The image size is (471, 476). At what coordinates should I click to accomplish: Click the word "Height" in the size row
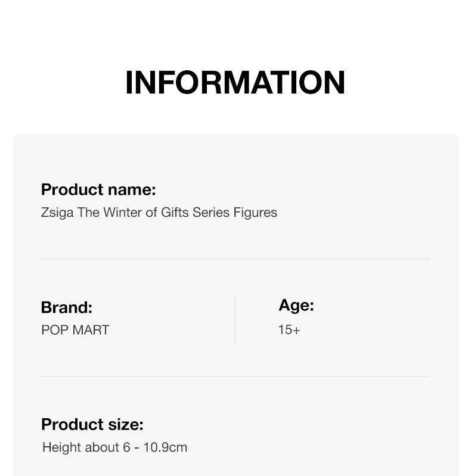(x=60, y=447)
